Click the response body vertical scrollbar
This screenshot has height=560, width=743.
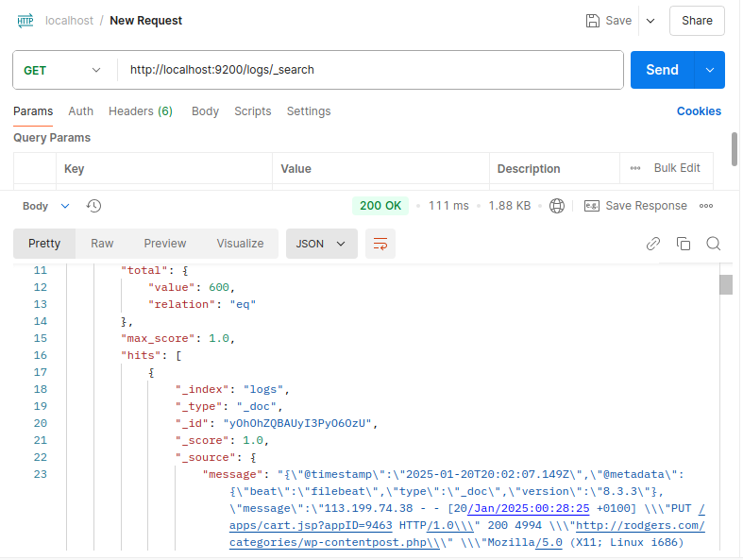click(726, 285)
